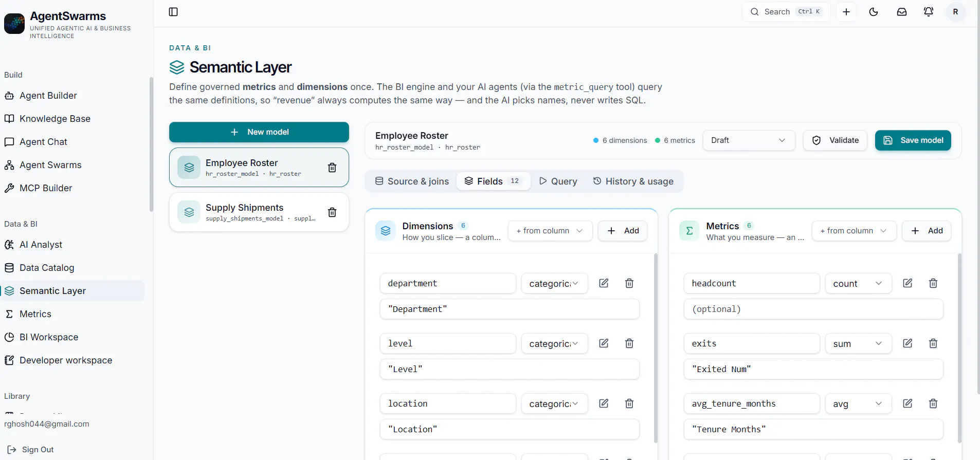Open the Draft status dropdown
This screenshot has height=460, width=980.
749,140
